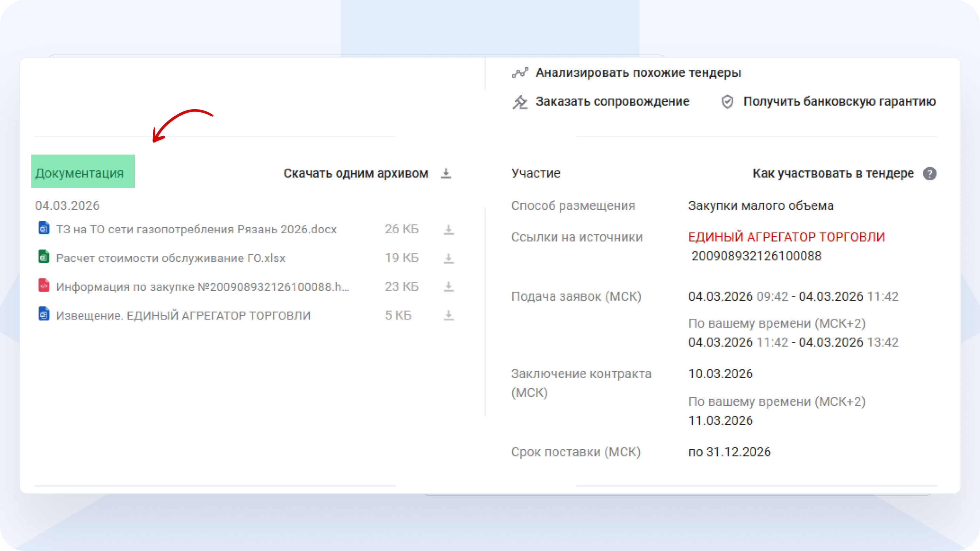The image size is (980, 551).
Task: Select Получить банковскую гарантию
Action: pyautogui.click(x=838, y=101)
